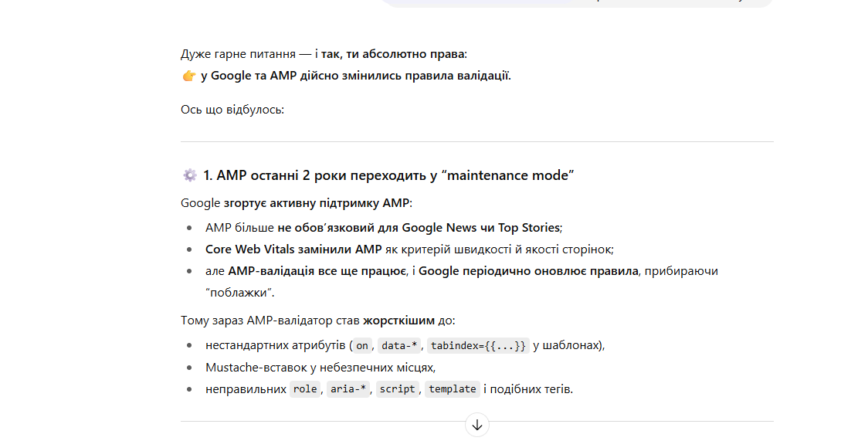Screen dimensions: 868x441
Task: Click the scroll-to-bottom arrow button
Action: pos(477,425)
